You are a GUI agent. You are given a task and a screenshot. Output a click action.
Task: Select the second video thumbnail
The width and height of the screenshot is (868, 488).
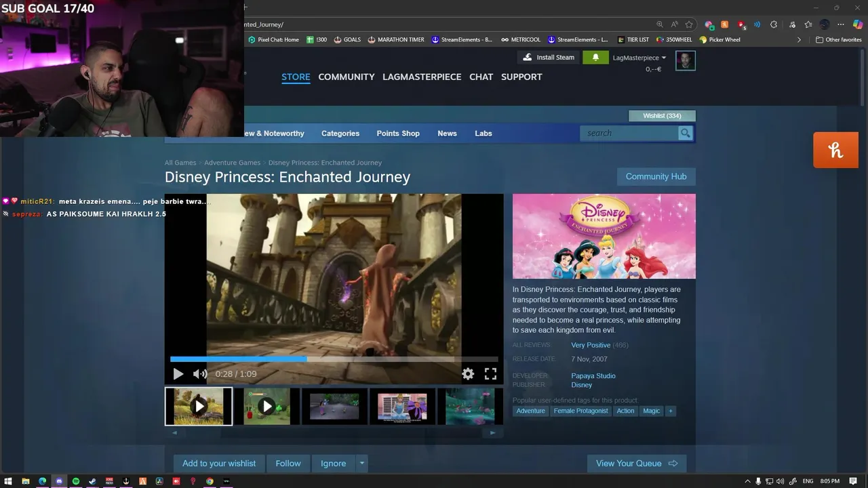click(267, 406)
